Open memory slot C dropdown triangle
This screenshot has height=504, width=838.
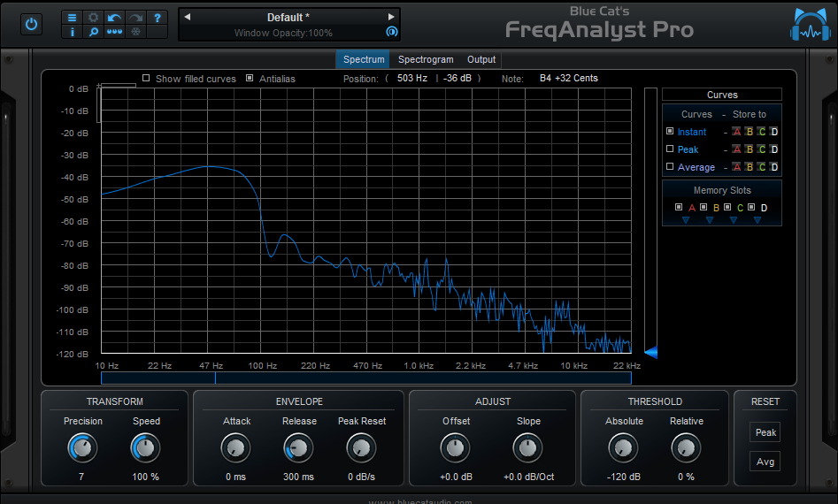point(734,220)
